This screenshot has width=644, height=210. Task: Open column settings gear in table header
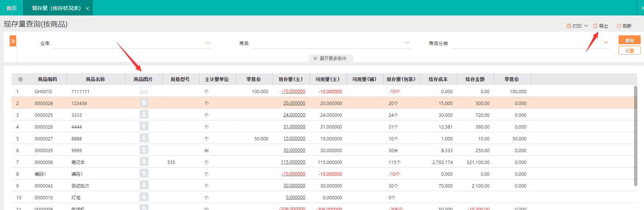pos(20,80)
